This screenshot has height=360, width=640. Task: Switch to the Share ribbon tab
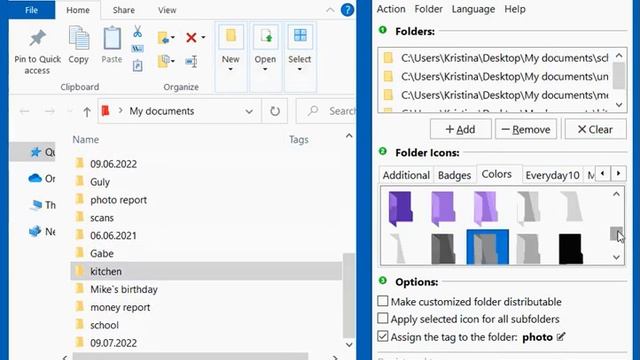pos(124,10)
